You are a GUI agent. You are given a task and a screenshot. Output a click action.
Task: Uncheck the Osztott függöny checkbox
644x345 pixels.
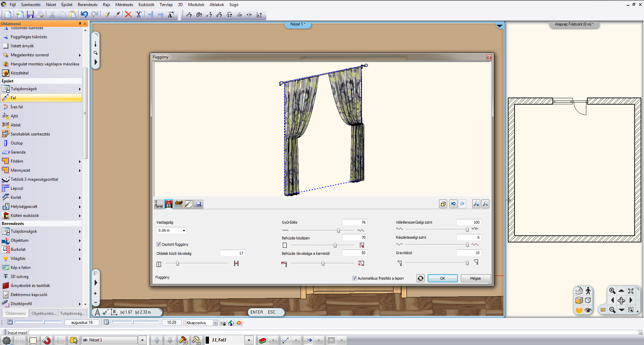[159, 244]
